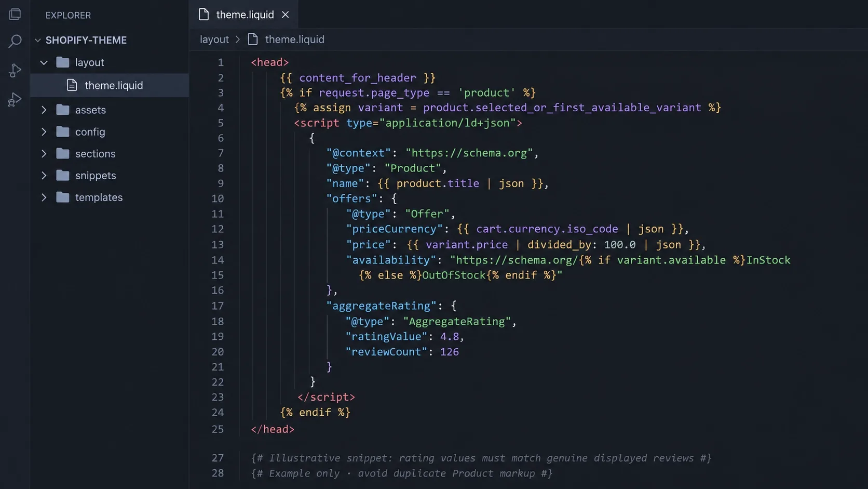
Task: Click the config folder icon
Action: pyautogui.click(x=63, y=131)
